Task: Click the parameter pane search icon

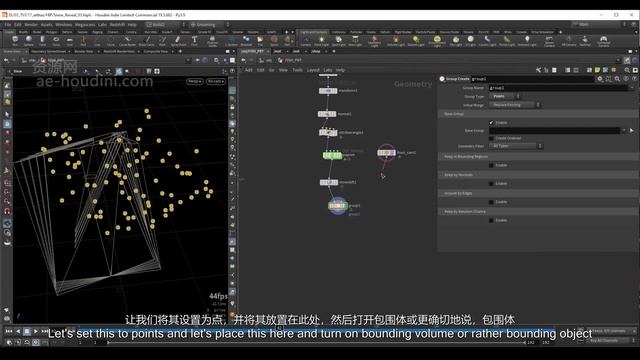Action: coord(617,79)
